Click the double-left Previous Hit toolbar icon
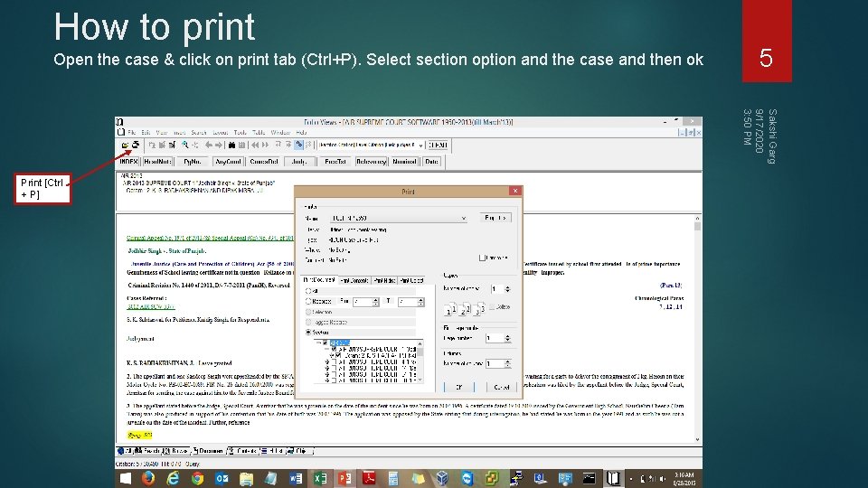The width and height of the screenshot is (868, 488). pos(255,145)
